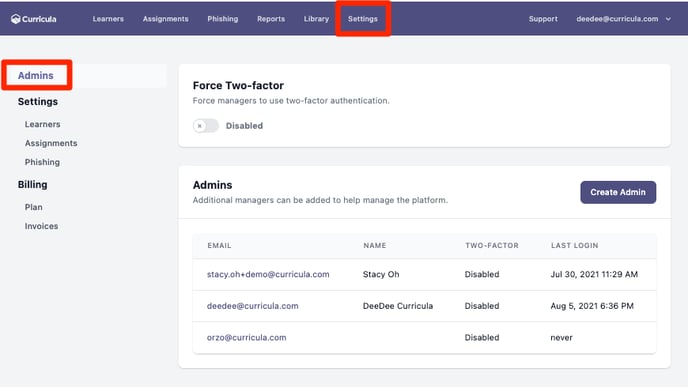Open the Assignments top navigation menu
This screenshot has width=688, height=387.
coord(165,19)
